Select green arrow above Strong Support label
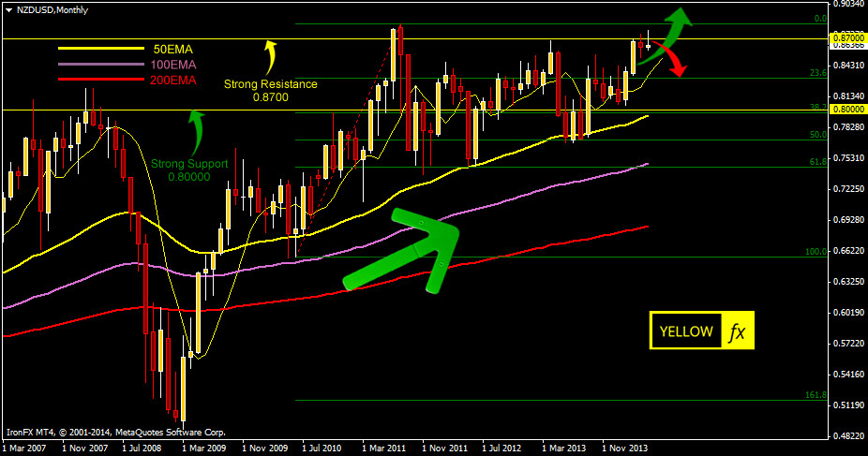The width and height of the screenshot is (868, 456). point(196,130)
